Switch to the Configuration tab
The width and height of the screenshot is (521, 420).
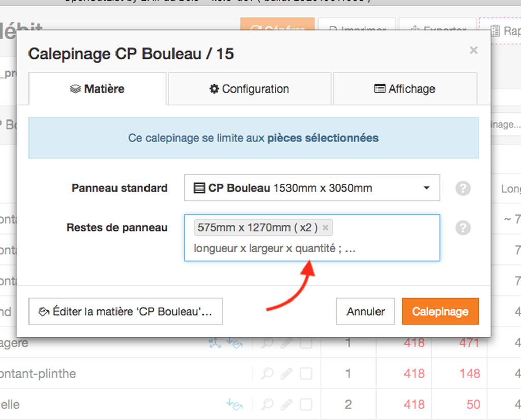pos(249,89)
